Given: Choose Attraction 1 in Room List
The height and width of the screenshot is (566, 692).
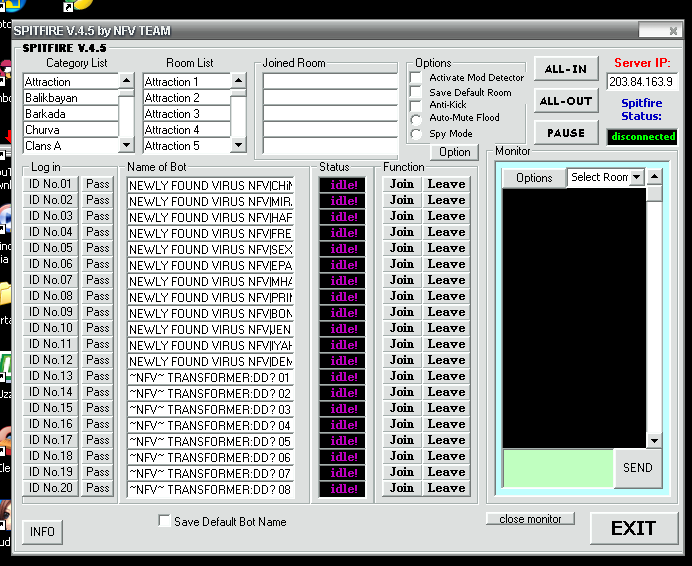Looking at the screenshot, I should 187,82.
